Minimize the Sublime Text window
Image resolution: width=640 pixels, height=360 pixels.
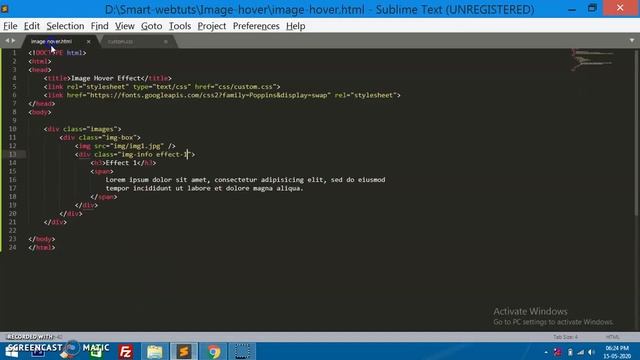click(x=572, y=8)
